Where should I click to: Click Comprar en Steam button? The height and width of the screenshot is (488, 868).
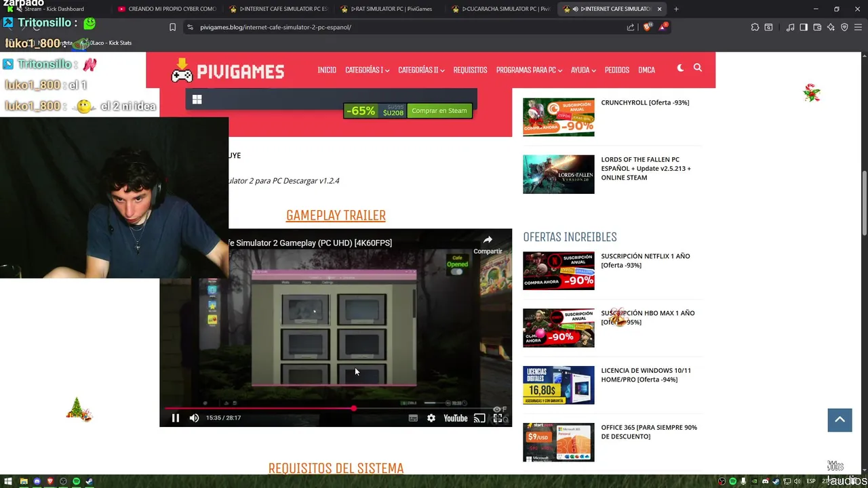439,110
